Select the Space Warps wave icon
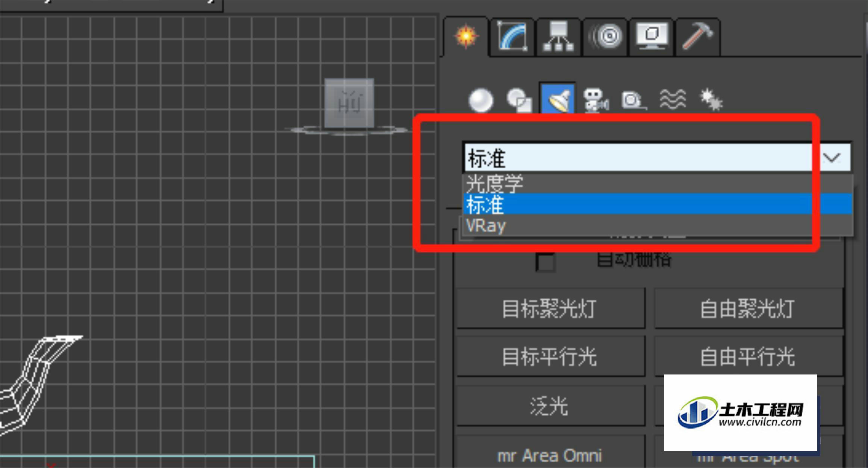The height and width of the screenshot is (468, 868). point(673,100)
